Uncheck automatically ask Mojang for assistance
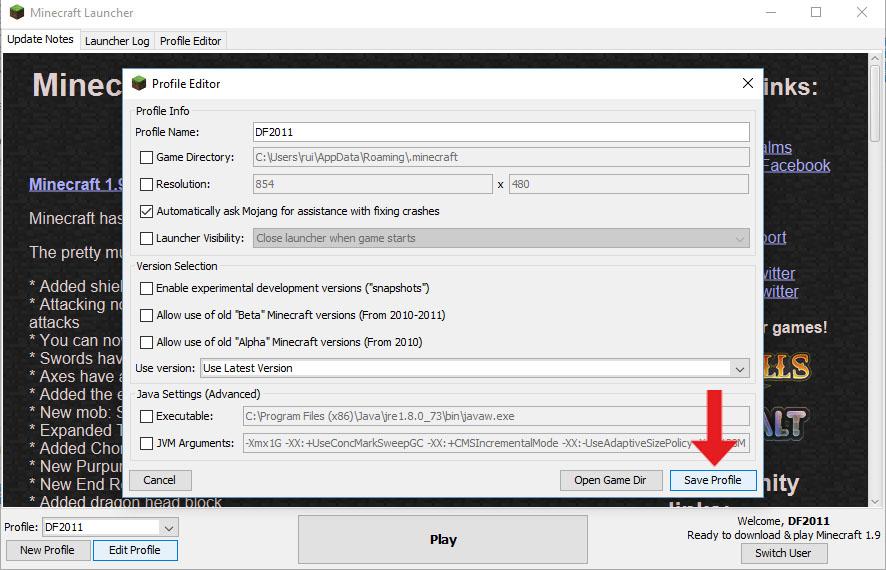The image size is (886, 570). 147,211
